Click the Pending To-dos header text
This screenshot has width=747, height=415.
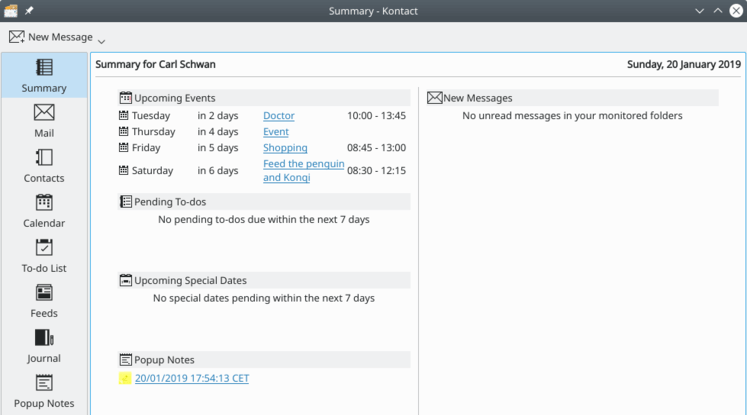click(x=170, y=202)
